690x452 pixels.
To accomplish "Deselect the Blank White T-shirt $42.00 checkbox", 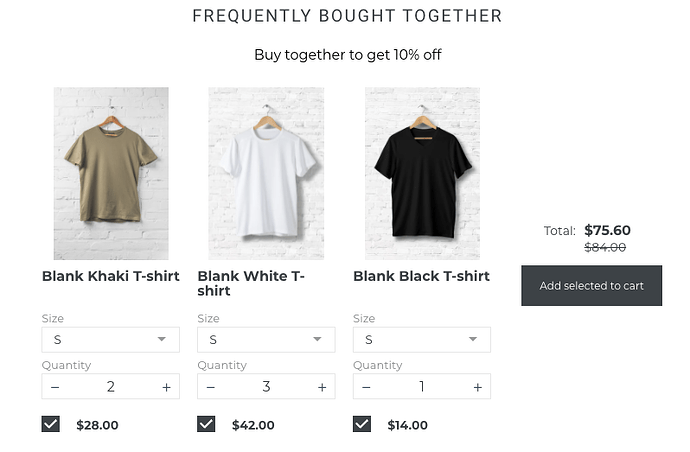I will (206, 424).
